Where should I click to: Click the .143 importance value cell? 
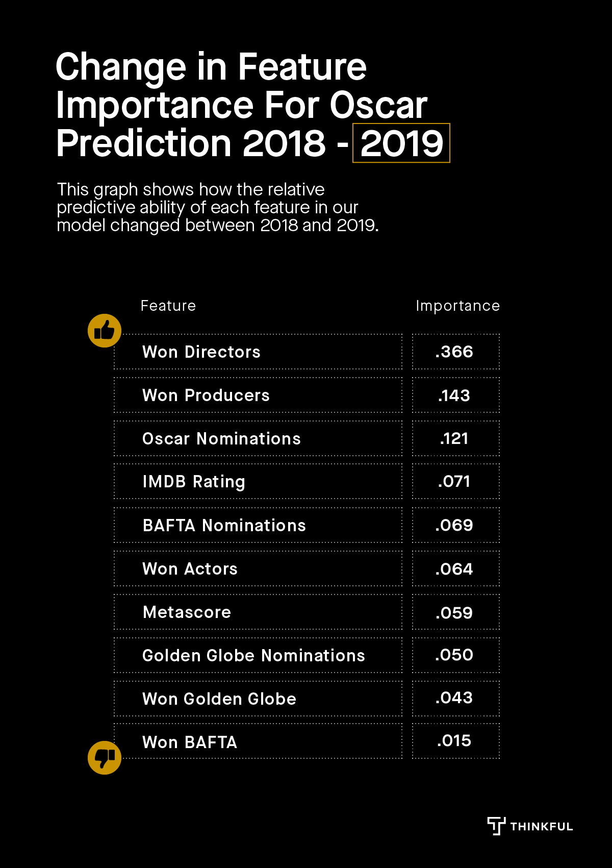[456, 395]
